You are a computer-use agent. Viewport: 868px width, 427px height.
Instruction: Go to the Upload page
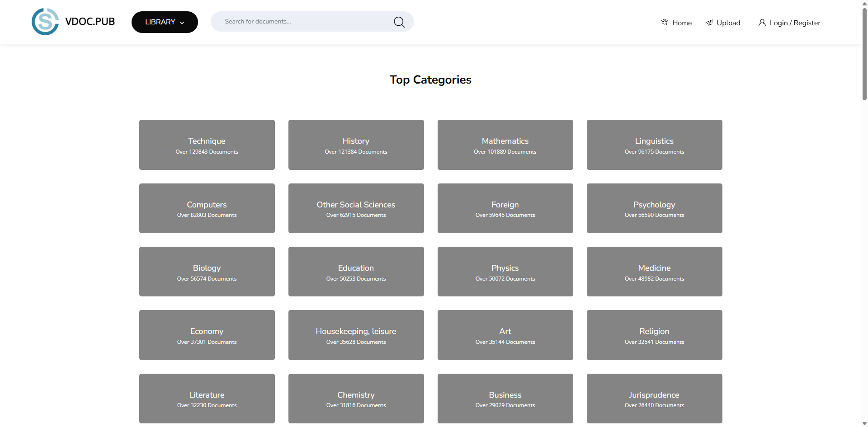pos(728,23)
